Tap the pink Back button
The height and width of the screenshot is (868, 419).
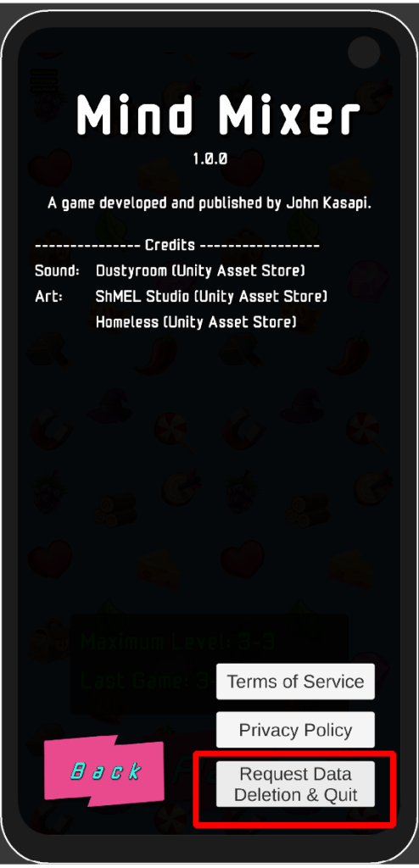(x=104, y=771)
